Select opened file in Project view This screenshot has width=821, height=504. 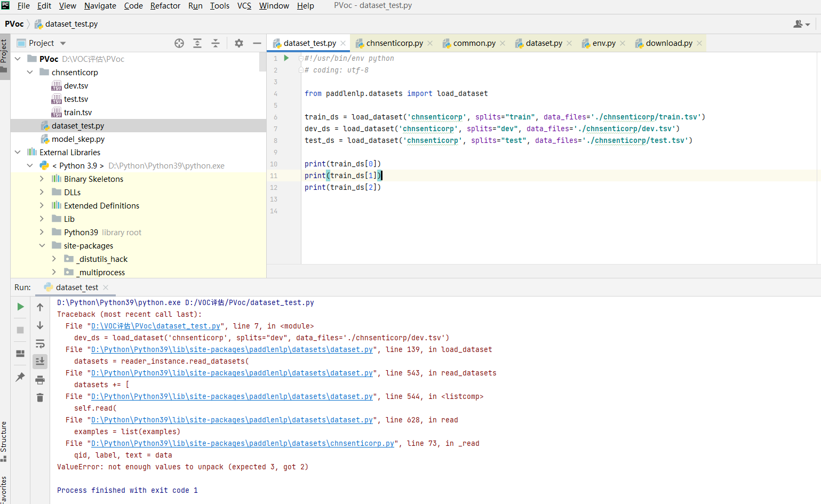coord(179,43)
